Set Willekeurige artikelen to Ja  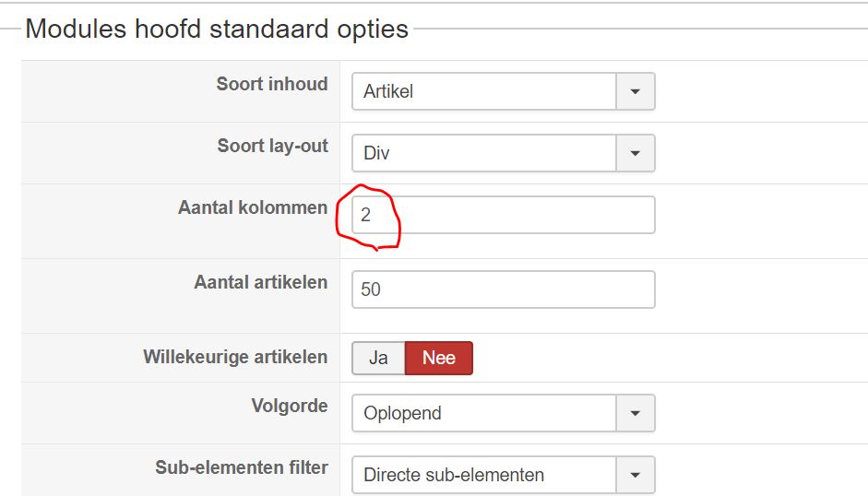click(x=378, y=359)
